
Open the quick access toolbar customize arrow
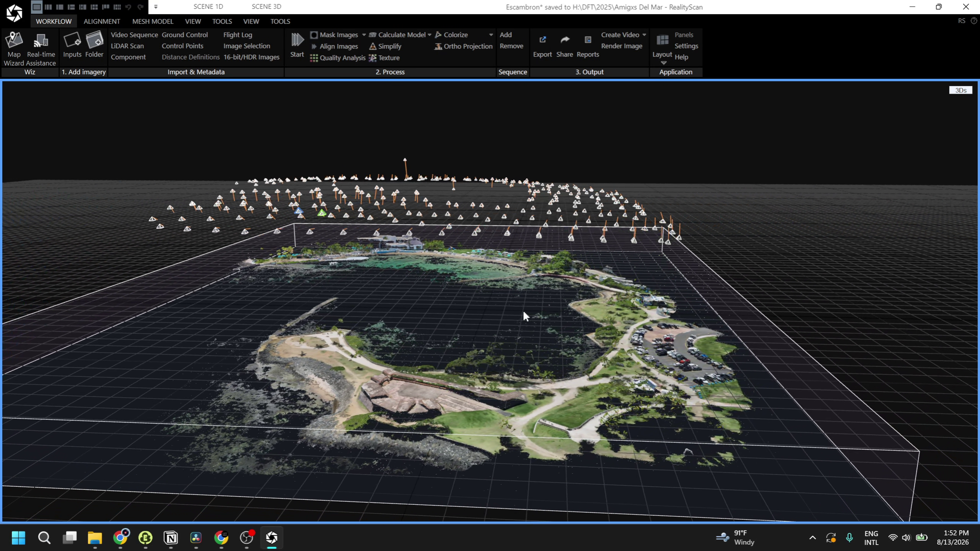coord(156,7)
